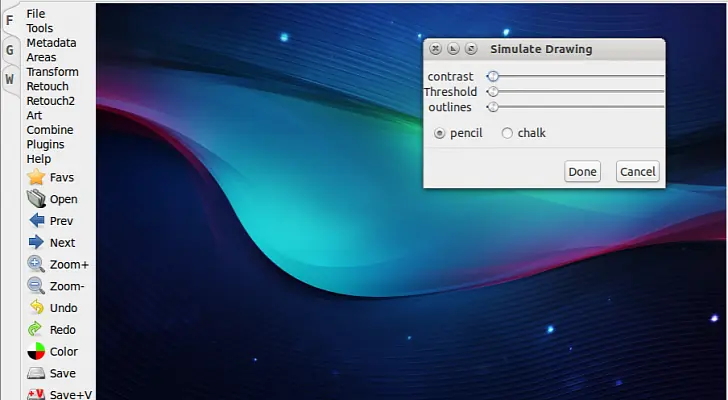Select the pencil radio button
Viewport: 728px width, 400px height.
[x=439, y=133]
